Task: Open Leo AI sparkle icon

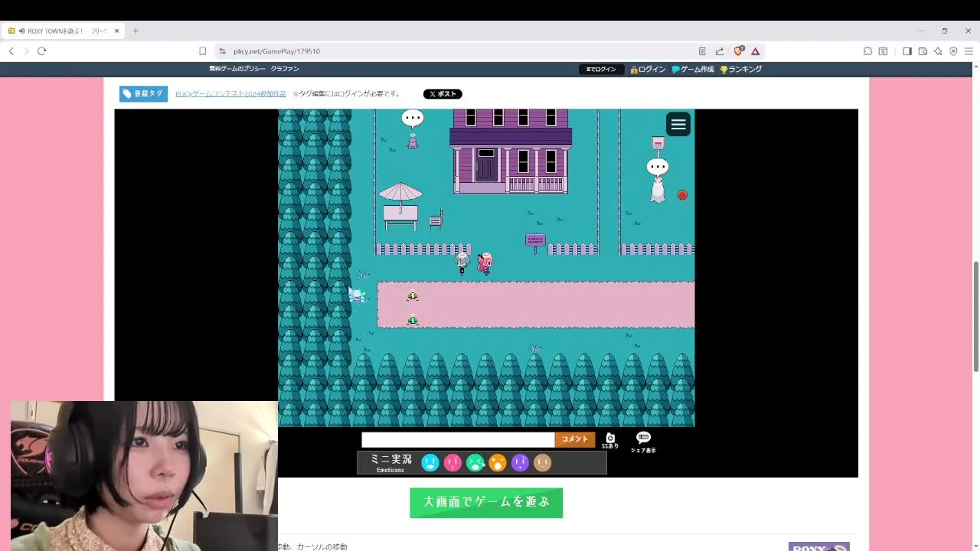Action: [938, 51]
